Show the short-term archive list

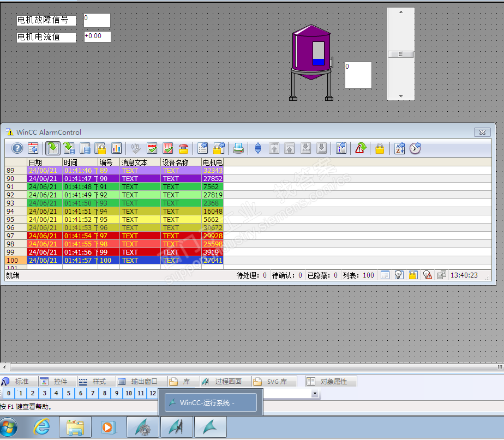pyautogui.click(x=69, y=148)
